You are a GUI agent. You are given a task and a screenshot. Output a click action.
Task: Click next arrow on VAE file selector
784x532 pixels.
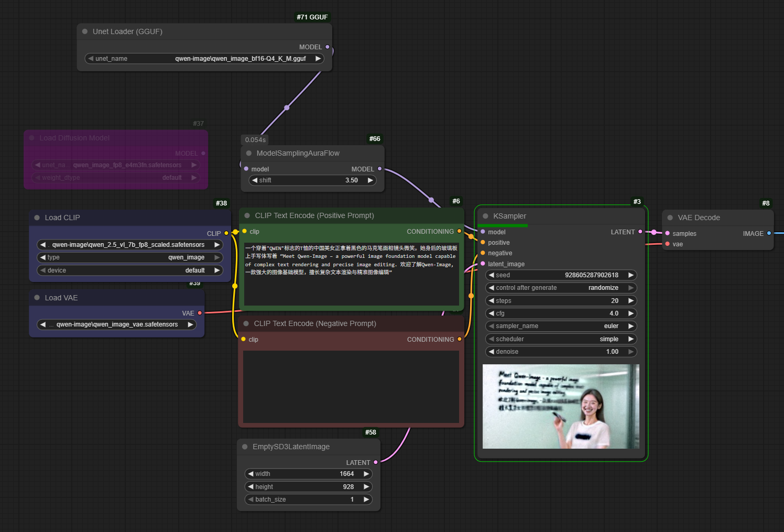coord(191,324)
